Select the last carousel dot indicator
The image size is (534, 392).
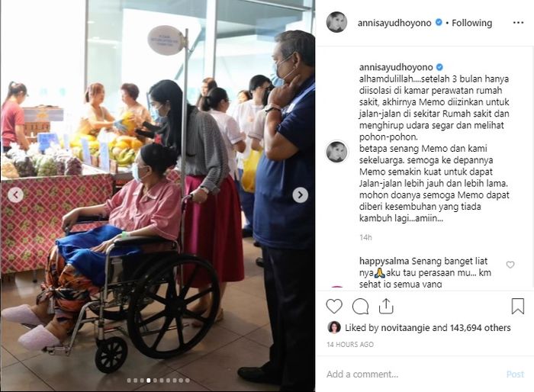tap(188, 381)
